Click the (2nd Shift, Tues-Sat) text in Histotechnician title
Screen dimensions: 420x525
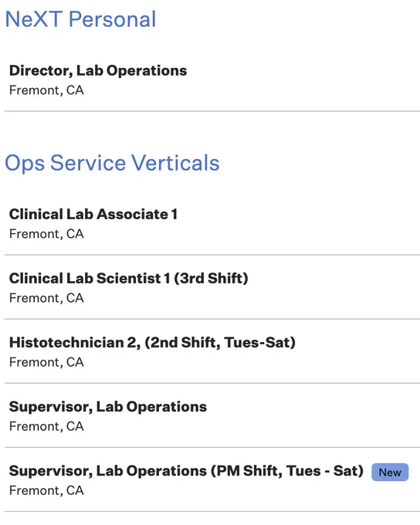[220, 343]
